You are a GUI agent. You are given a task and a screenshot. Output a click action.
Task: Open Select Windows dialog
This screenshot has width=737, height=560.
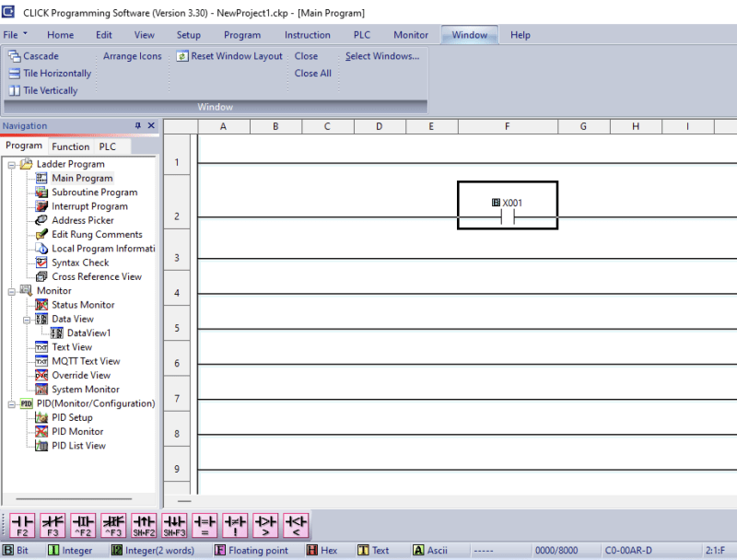382,56
